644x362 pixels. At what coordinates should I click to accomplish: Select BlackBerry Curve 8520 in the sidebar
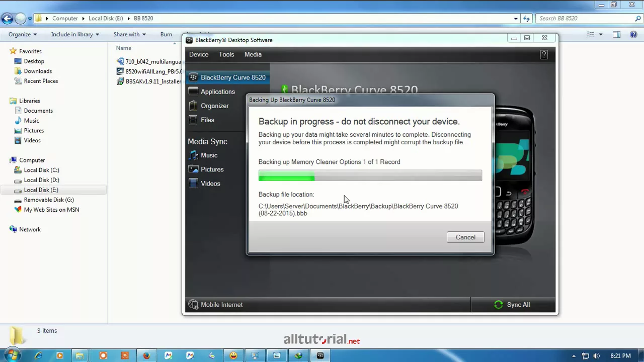tap(227, 77)
